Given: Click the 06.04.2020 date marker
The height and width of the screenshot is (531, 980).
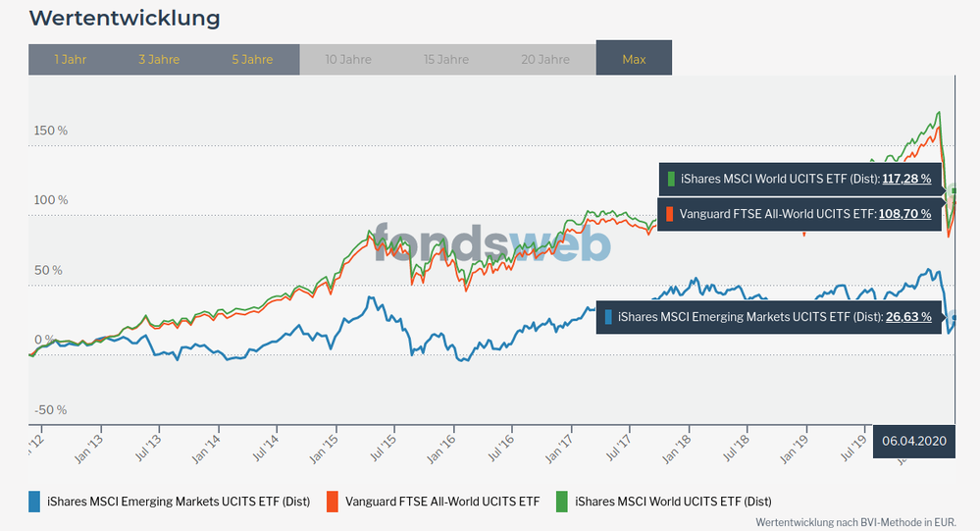Looking at the screenshot, I should [x=913, y=442].
